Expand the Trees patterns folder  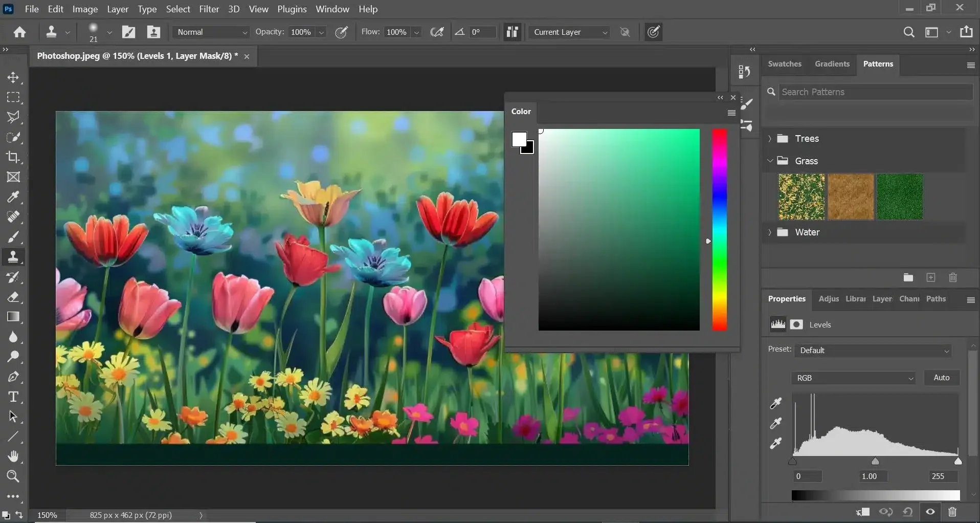click(x=771, y=139)
